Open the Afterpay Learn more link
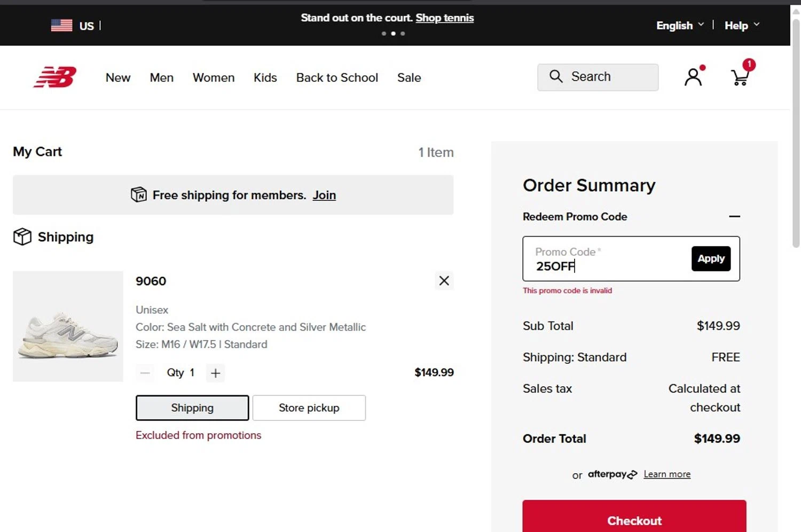 (667, 474)
